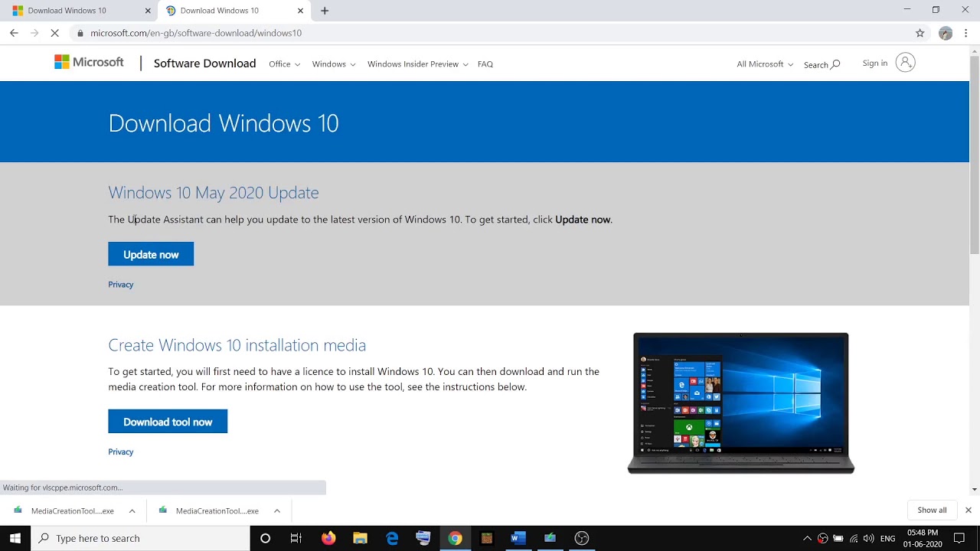Go back to the previous page
This screenshot has width=980, height=551.
(x=14, y=33)
